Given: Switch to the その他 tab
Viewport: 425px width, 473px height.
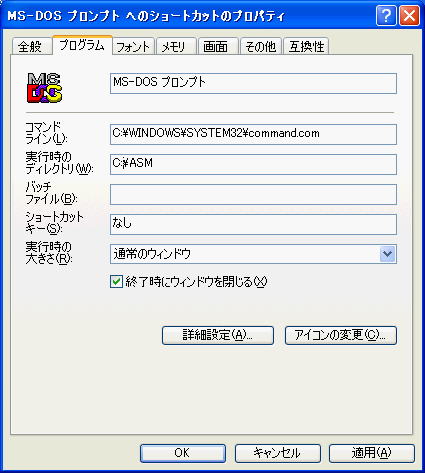Looking at the screenshot, I should [261, 46].
